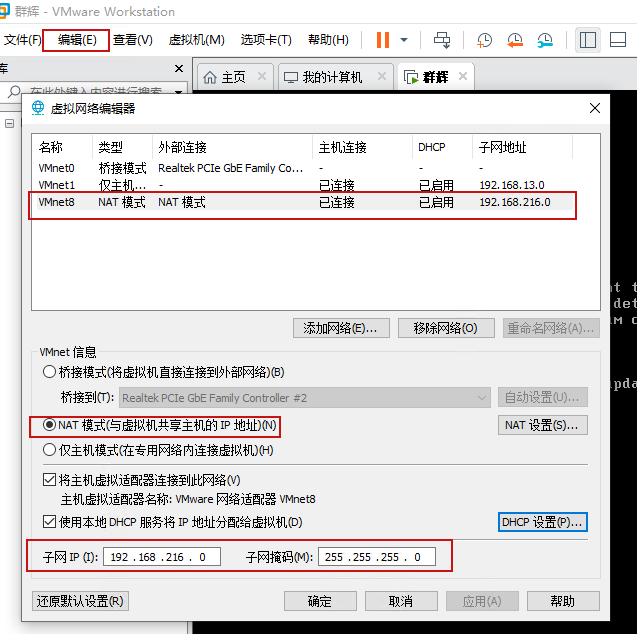The width and height of the screenshot is (637, 634).
Task: Close the 群晖 tab
Action: pos(463,76)
